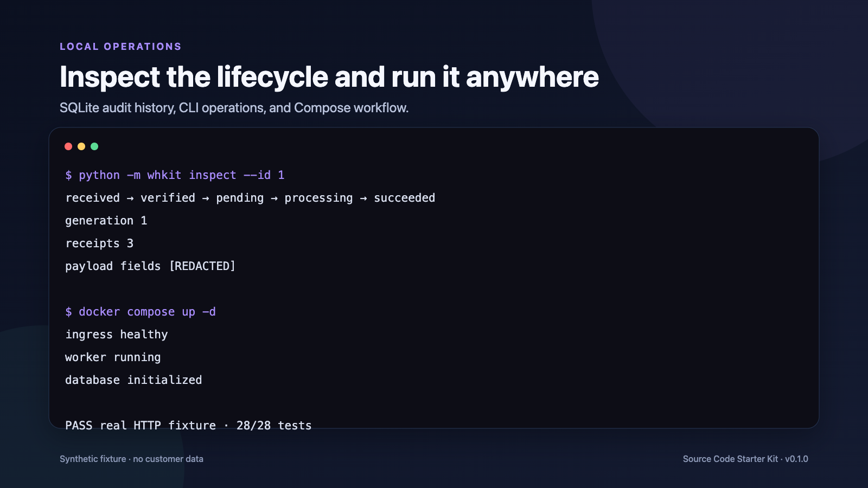This screenshot has height=488, width=868.
Task: Click the 'pending' lifecycle state
Action: coord(240,198)
